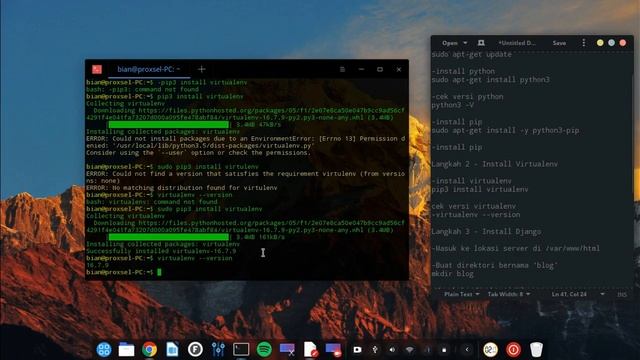
Task: Expand the status bar arrow next to position
Action: pos(602,294)
